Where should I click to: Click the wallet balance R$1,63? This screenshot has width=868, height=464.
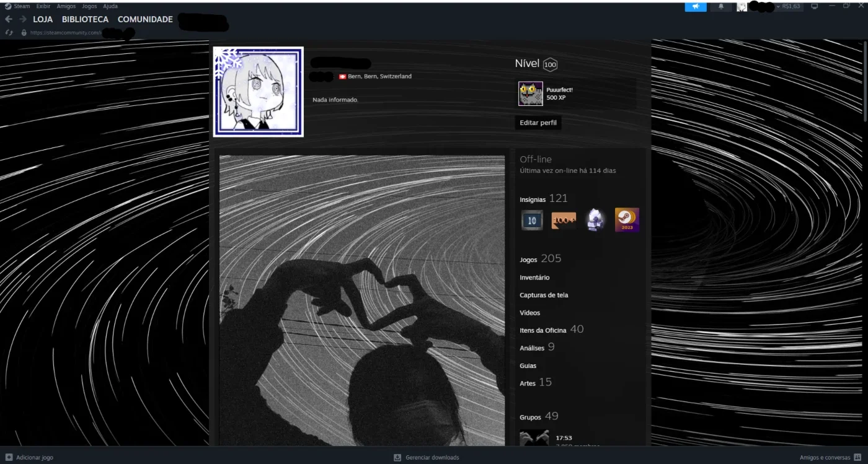click(x=791, y=6)
